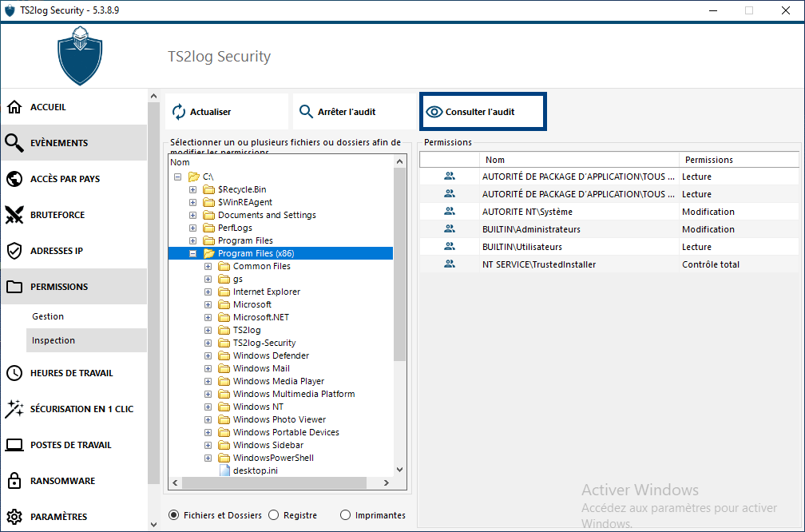
Task: Open the BRUTEFORCE section
Action: [74, 215]
